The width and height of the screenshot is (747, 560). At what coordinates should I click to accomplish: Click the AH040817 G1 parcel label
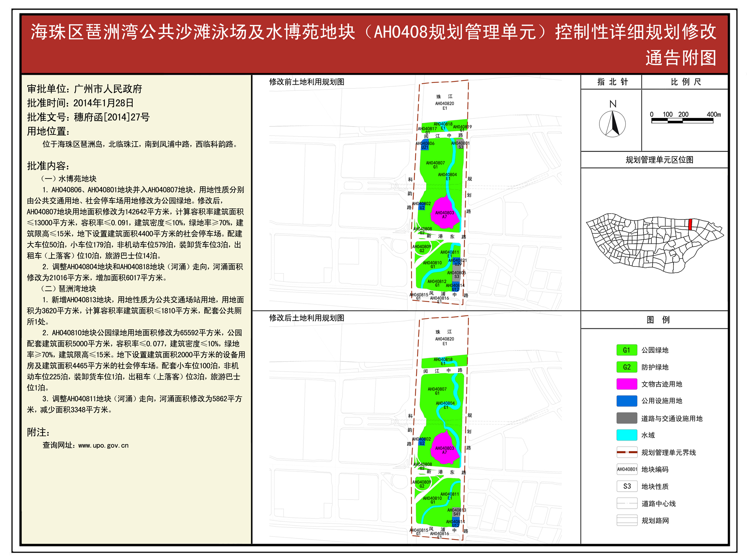[x=427, y=130]
